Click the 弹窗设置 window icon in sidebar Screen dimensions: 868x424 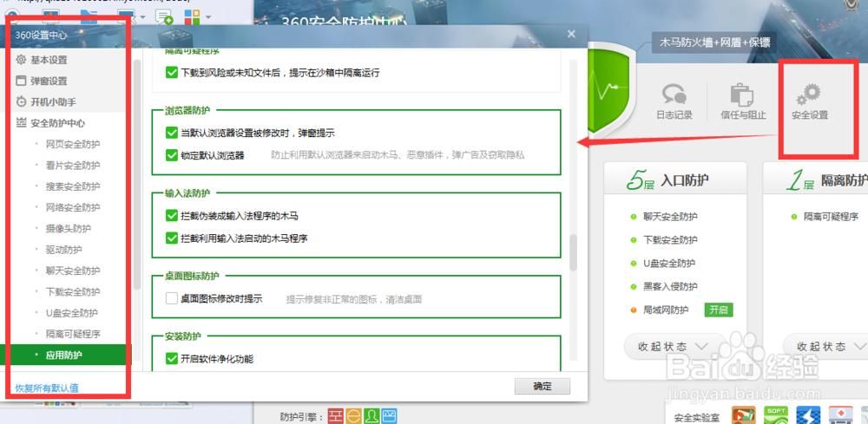[x=22, y=81]
